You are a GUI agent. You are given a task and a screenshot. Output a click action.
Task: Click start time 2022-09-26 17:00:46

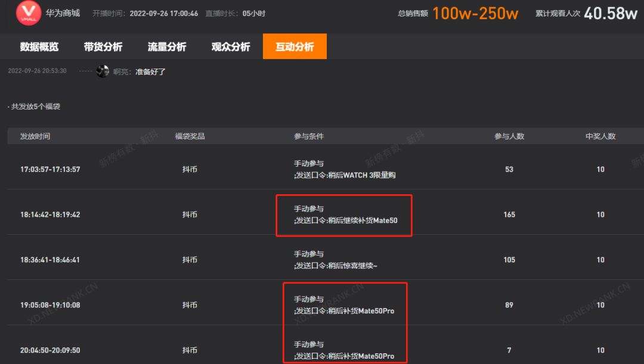pyautogui.click(x=164, y=14)
